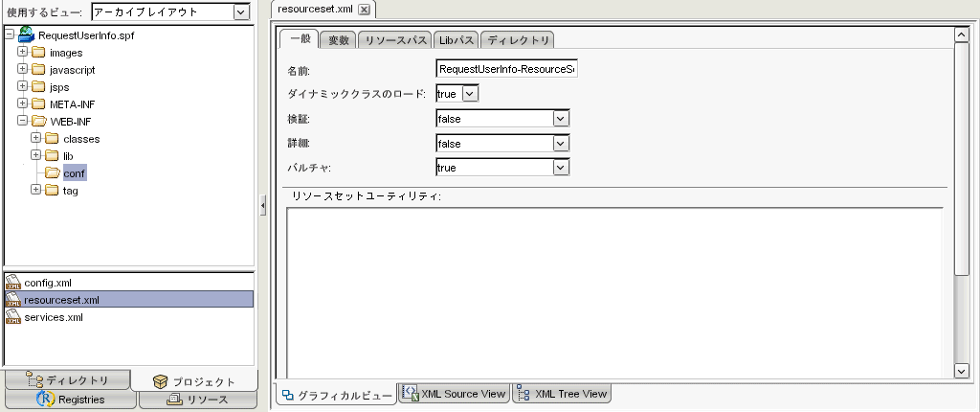Click the lib folder icon
The width and height of the screenshot is (980, 412).
[x=53, y=155]
